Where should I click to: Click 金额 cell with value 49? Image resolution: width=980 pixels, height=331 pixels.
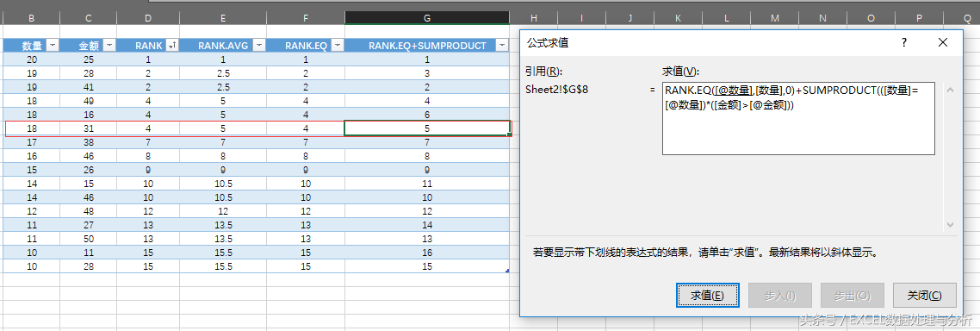88,101
